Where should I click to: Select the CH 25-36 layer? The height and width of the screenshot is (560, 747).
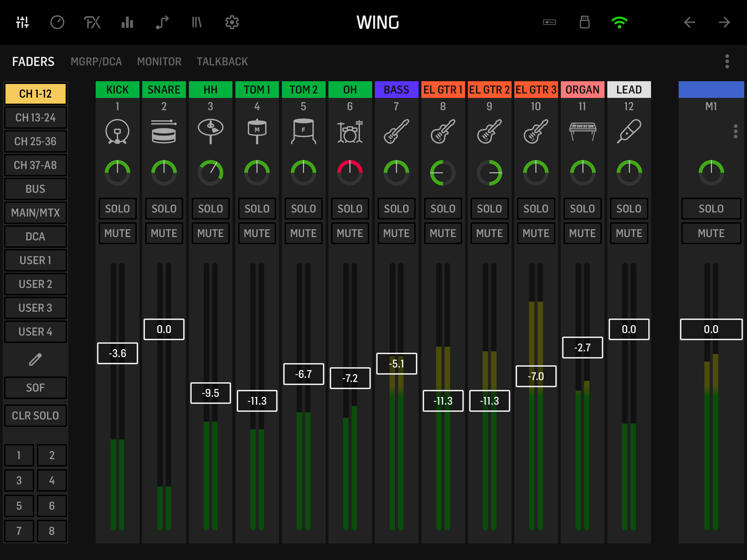(x=36, y=141)
